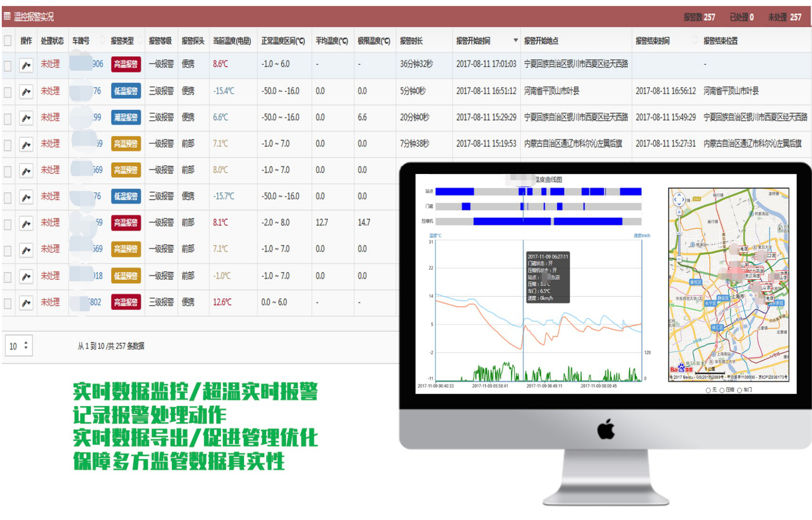
Task: Click the grid icon beside 温控报警实况 title
Action: click(x=7, y=17)
